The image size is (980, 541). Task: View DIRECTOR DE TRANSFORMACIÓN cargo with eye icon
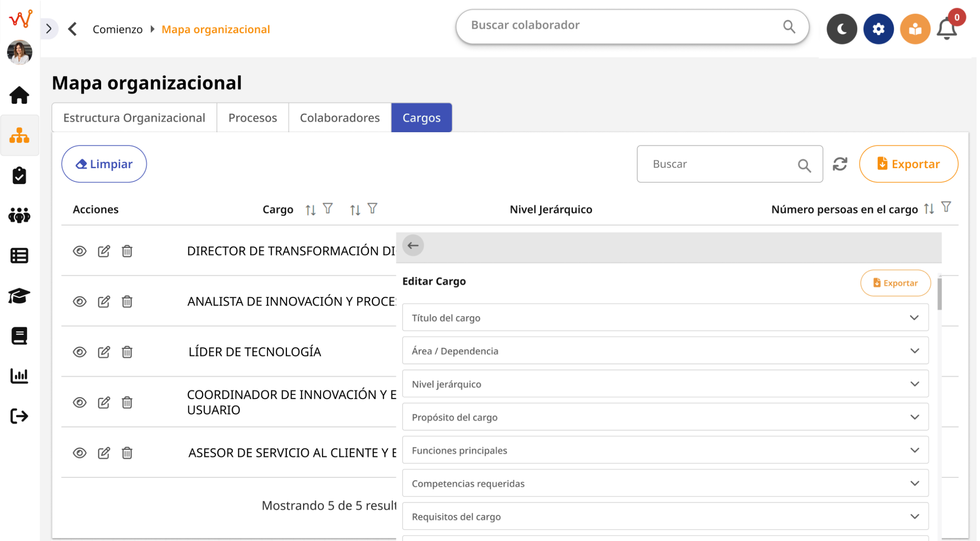[80, 251]
